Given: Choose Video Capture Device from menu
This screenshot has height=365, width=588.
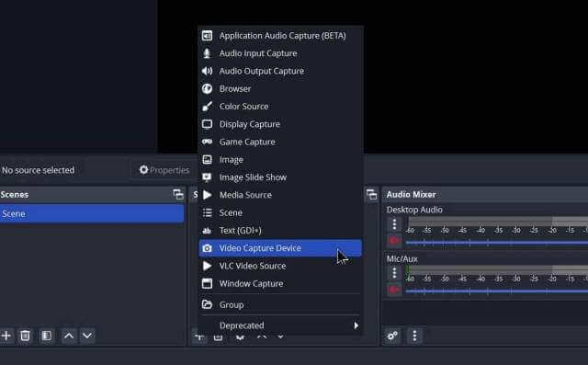Looking at the screenshot, I should tap(280, 248).
